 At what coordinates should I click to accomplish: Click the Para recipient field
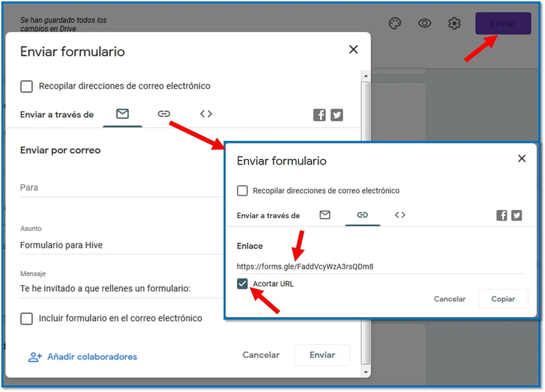point(122,188)
